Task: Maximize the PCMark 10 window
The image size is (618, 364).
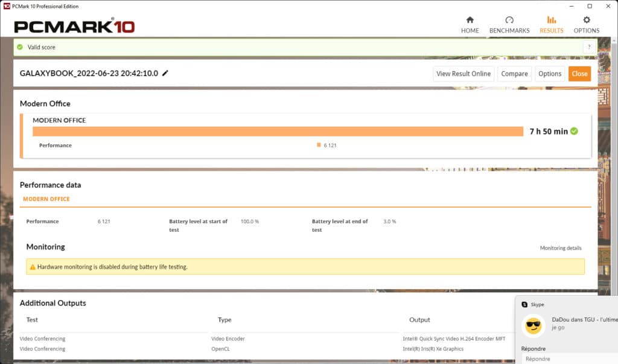Action: pos(590,6)
